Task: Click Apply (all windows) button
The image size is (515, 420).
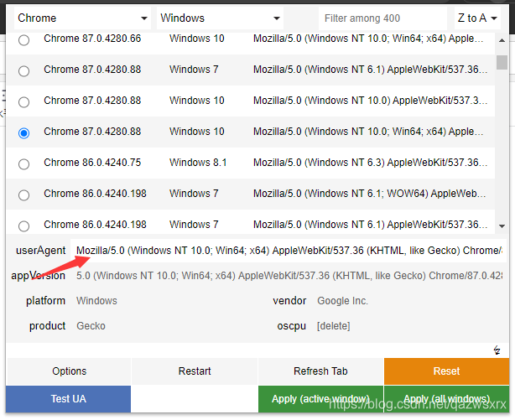Action: coord(446,399)
